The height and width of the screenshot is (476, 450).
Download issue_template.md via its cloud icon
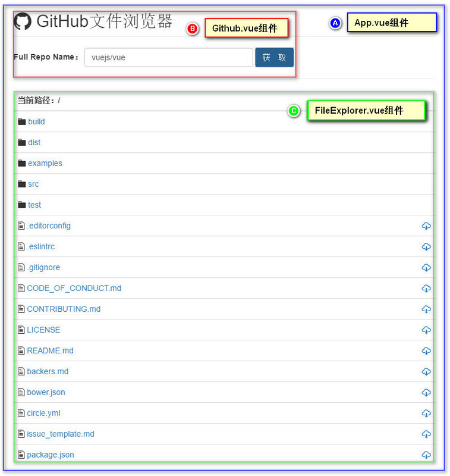coord(426,434)
